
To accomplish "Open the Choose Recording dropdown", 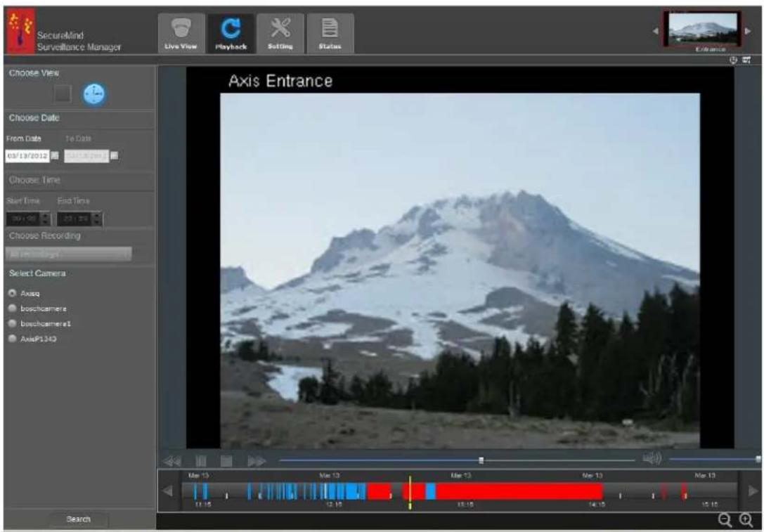I will coord(68,254).
